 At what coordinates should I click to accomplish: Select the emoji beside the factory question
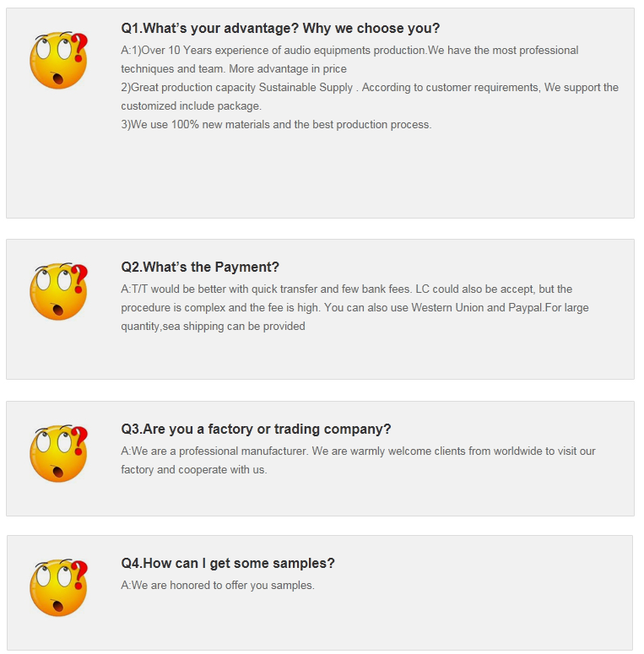click(x=58, y=453)
